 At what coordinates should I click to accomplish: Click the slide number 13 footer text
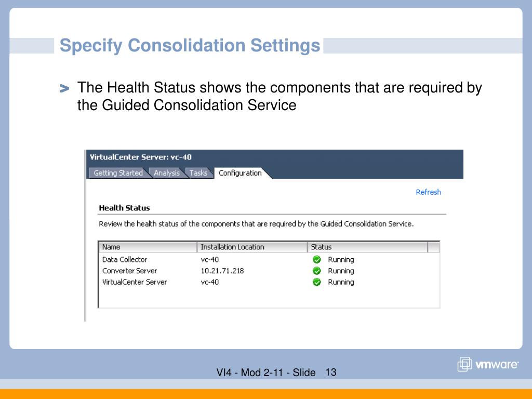331,372
